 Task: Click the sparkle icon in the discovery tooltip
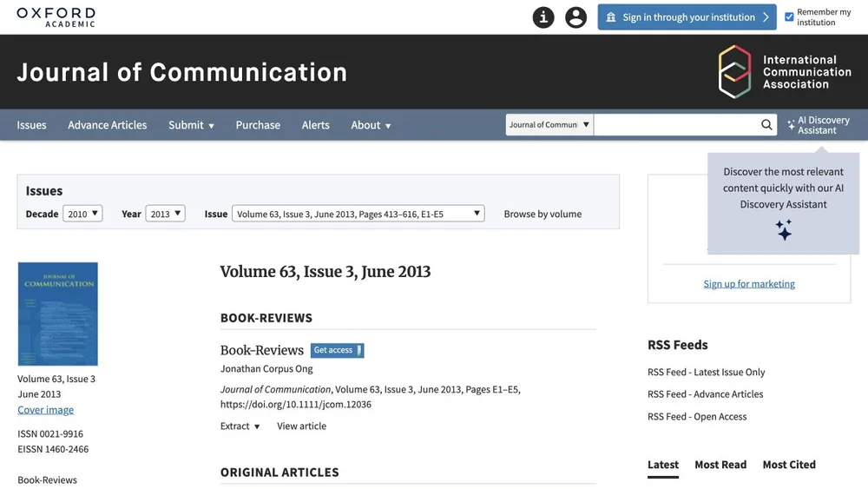783,230
